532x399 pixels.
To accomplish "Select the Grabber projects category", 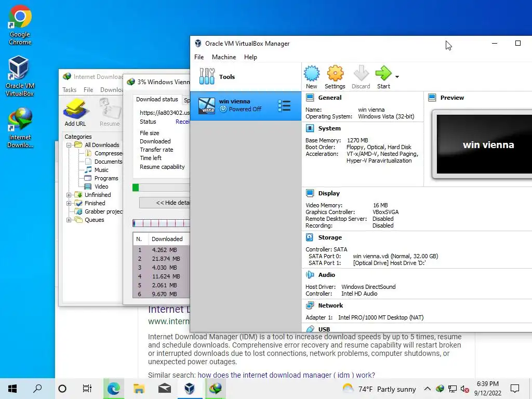I will coord(103,211).
